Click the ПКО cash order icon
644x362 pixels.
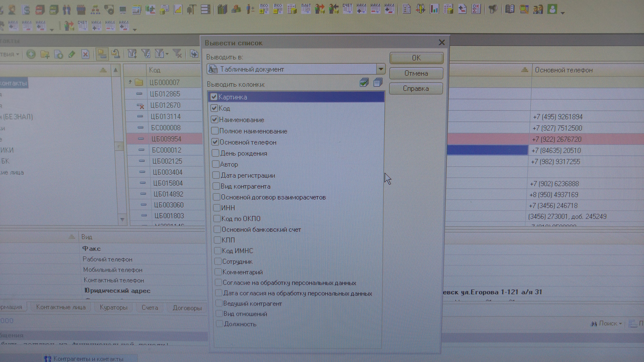(x=264, y=9)
